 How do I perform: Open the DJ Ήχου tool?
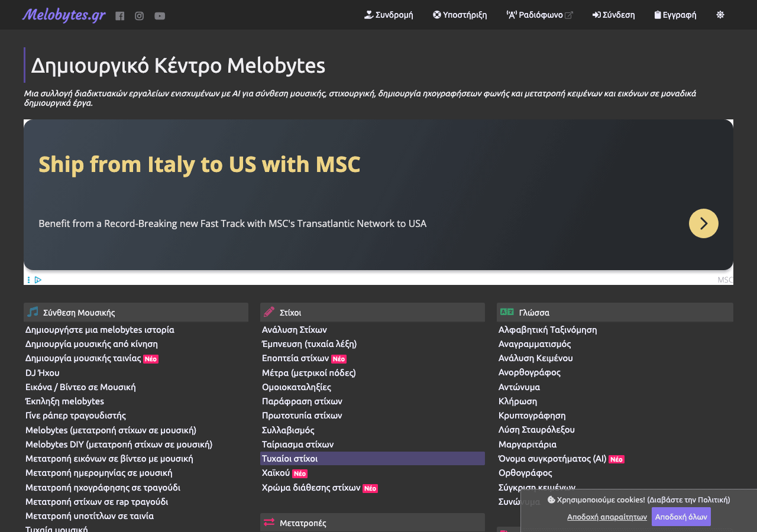tap(43, 372)
